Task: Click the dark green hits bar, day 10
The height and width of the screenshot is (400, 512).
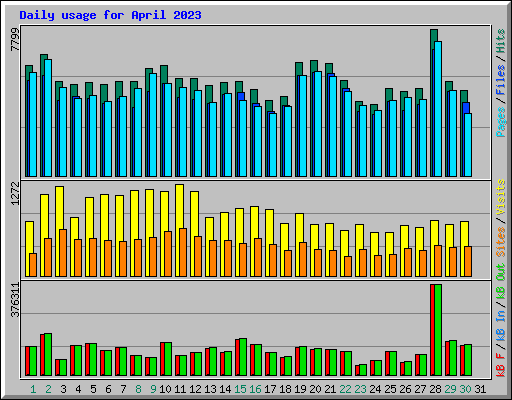Action: pyautogui.click(x=164, y=74)
